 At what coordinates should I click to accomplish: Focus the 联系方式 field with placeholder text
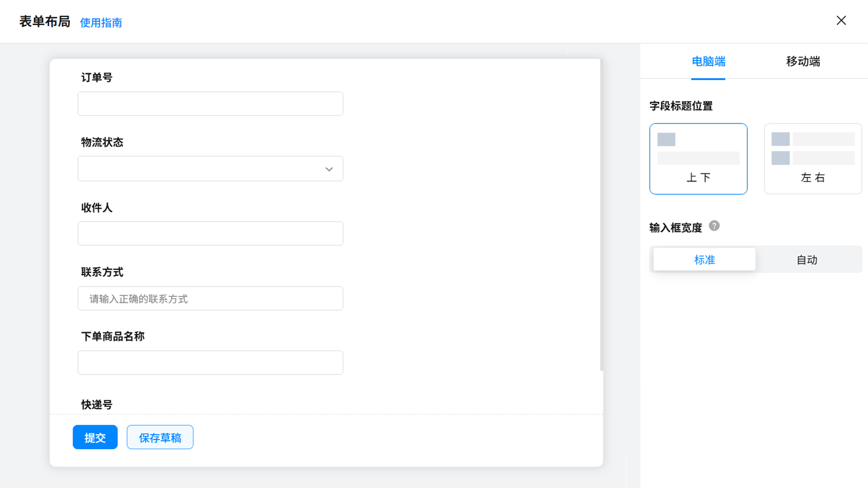pyautogui.click(x=210, y=298)
